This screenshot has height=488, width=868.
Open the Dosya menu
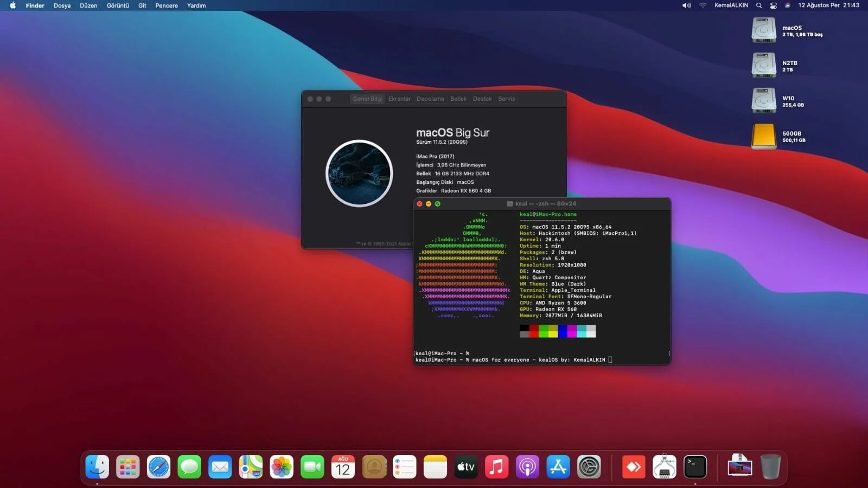click(62, 5)
